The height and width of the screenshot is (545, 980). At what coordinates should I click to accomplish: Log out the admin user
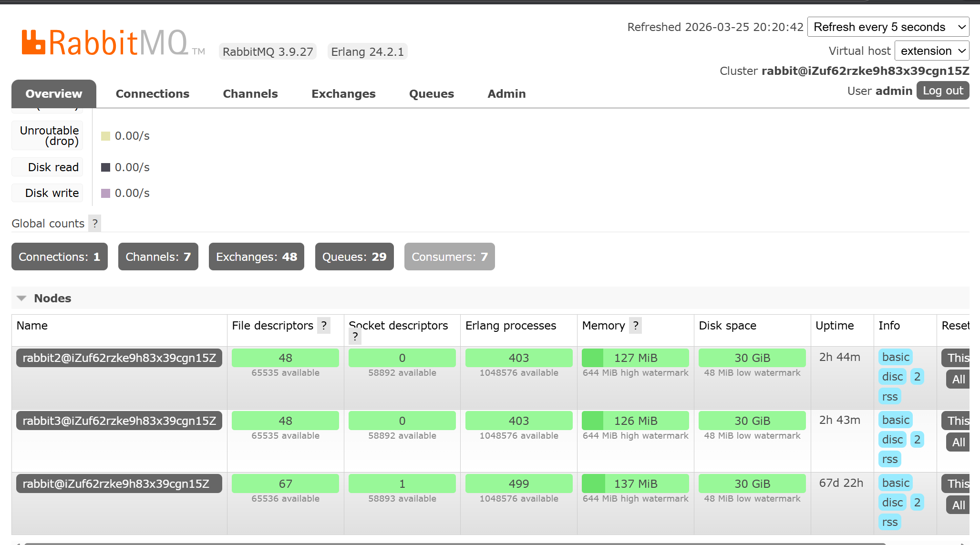pos(942,91)
